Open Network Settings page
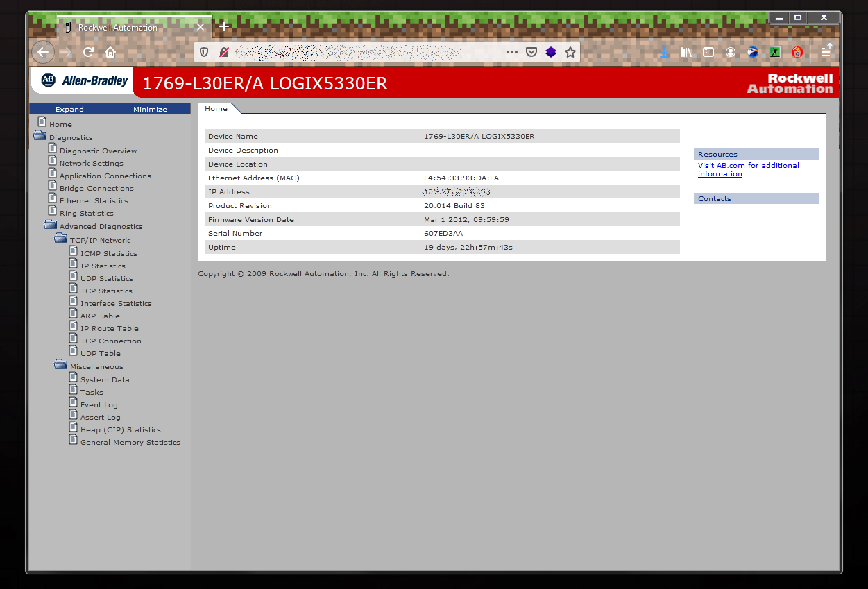This screenshot has height=589, width=868. (91, 163)
